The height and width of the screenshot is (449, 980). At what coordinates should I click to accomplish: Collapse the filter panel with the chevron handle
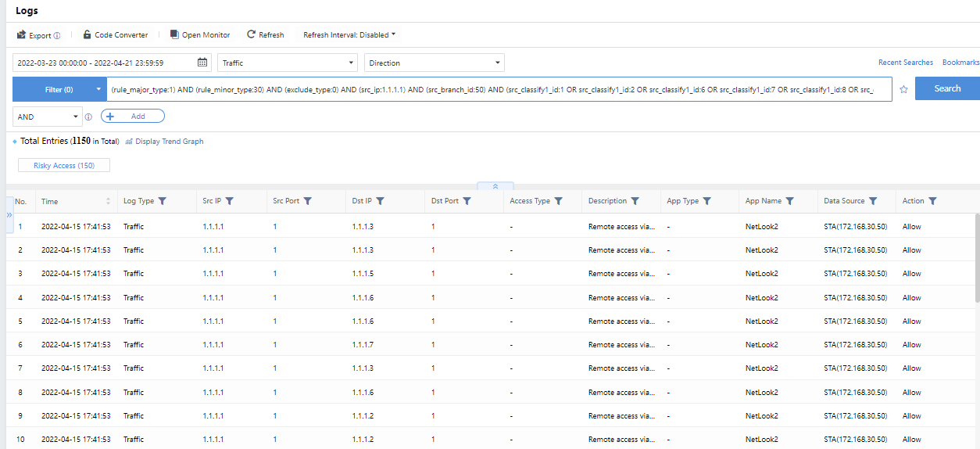tap(495, 187)
